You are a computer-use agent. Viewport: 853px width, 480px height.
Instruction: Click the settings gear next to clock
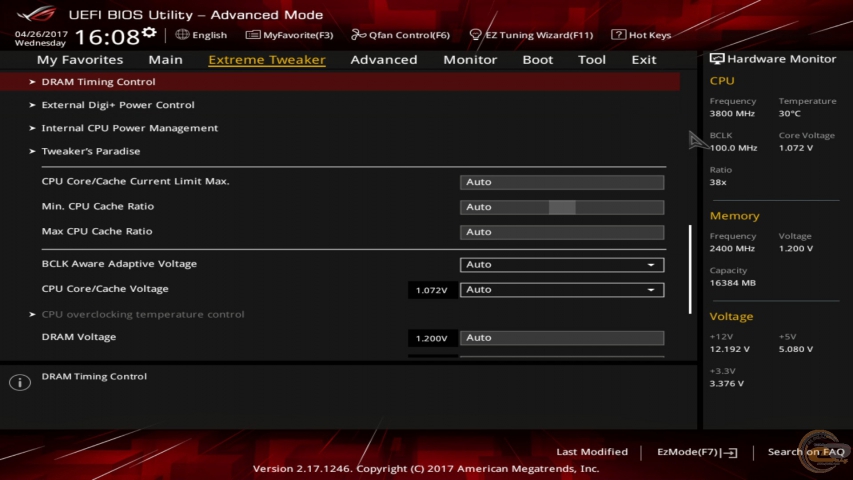pyautogui.click(x=149, y=33)
